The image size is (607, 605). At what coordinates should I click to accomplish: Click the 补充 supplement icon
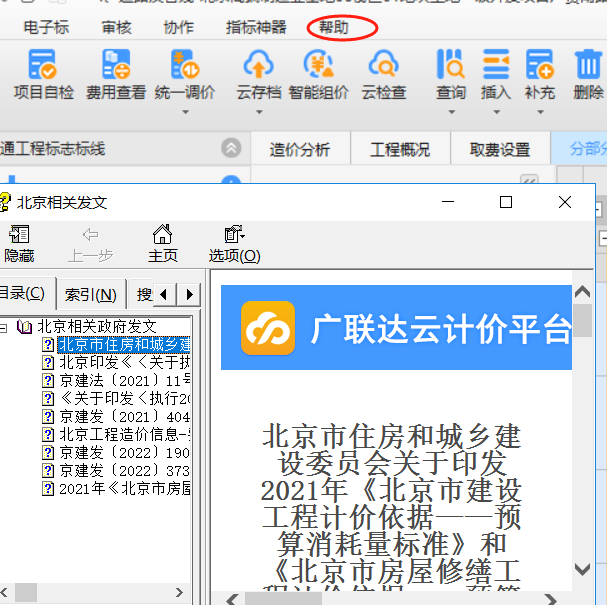(x=540, y=64)
